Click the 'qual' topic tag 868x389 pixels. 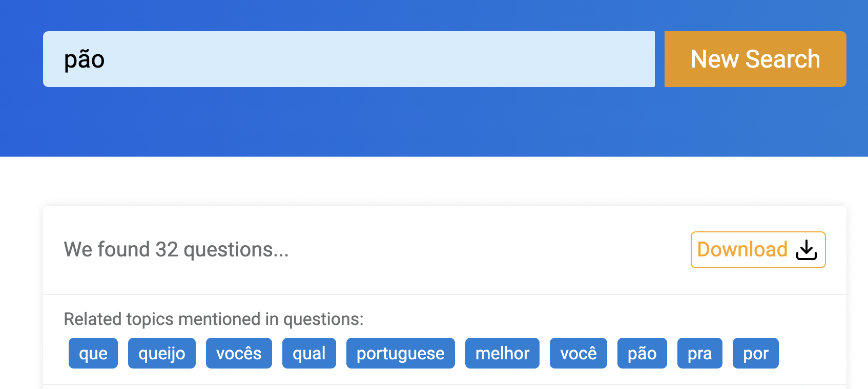point(308,353)
